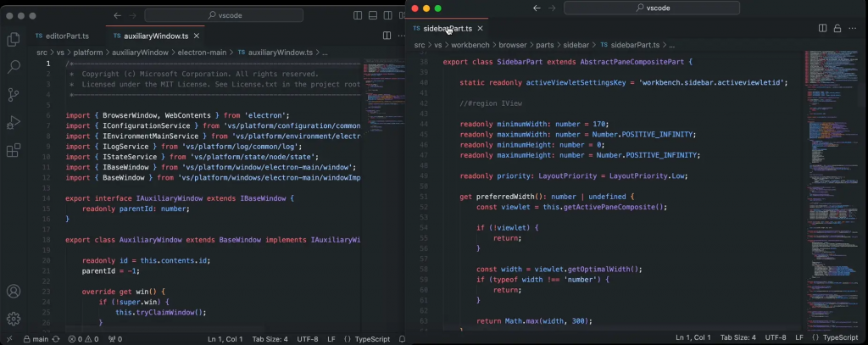This screenshot has height=345, width=868.
Task: Open the Search view in activity bar
Action: coord(14,67)
